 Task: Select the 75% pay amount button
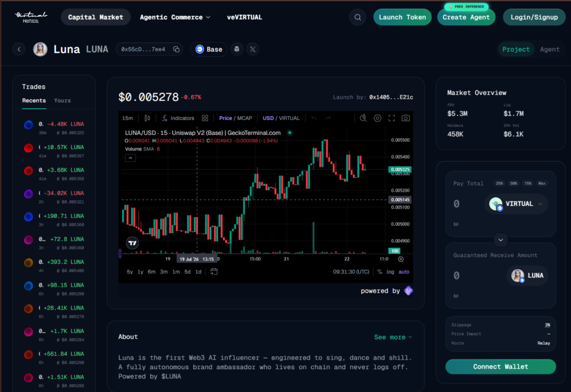click(x=528, y=183)
